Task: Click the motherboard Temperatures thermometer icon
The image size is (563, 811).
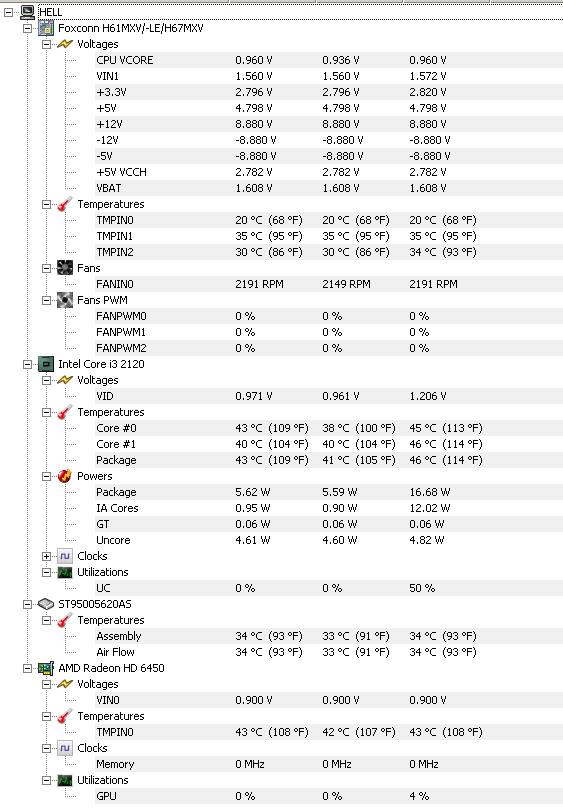Action: coord(65,204)
